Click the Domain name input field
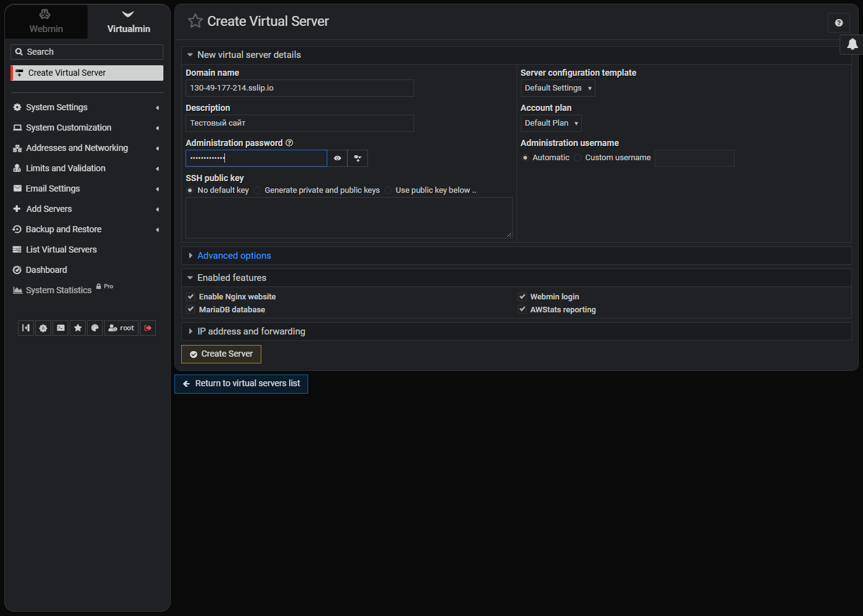This screenshot has width=863, height=616. tap(300, 88)
